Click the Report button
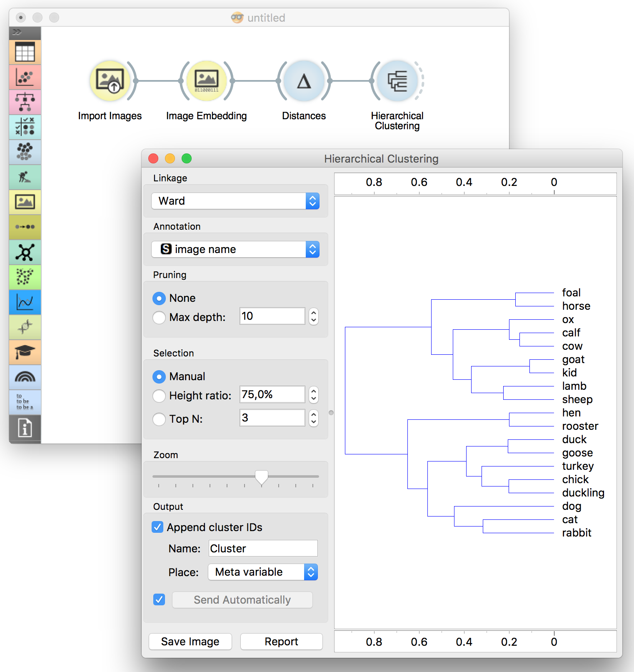The width and height of the screenshot is (634, 672). [281, 642]
